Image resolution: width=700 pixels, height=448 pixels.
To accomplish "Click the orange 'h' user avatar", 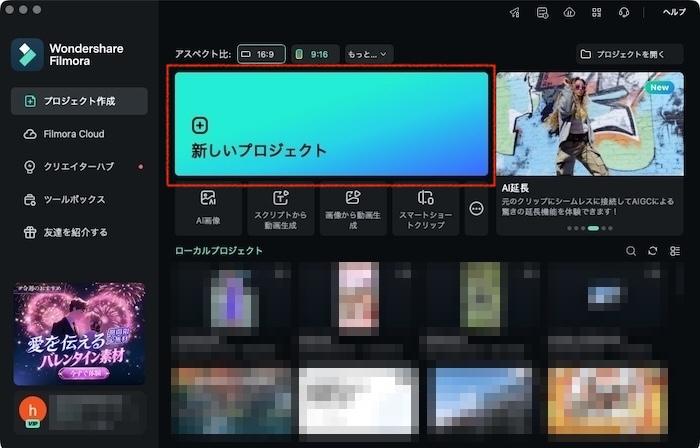I will (33, 409).
